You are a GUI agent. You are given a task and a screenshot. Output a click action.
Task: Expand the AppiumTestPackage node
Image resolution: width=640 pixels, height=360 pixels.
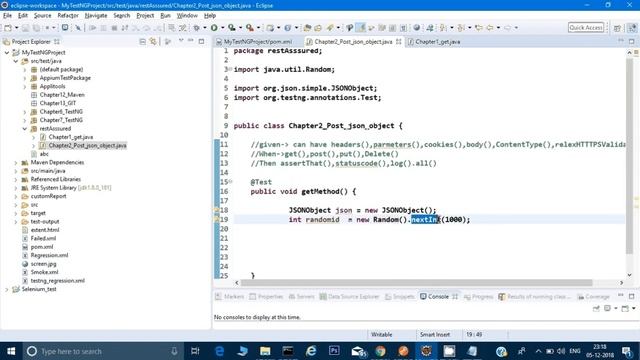(x=25, y=78)
